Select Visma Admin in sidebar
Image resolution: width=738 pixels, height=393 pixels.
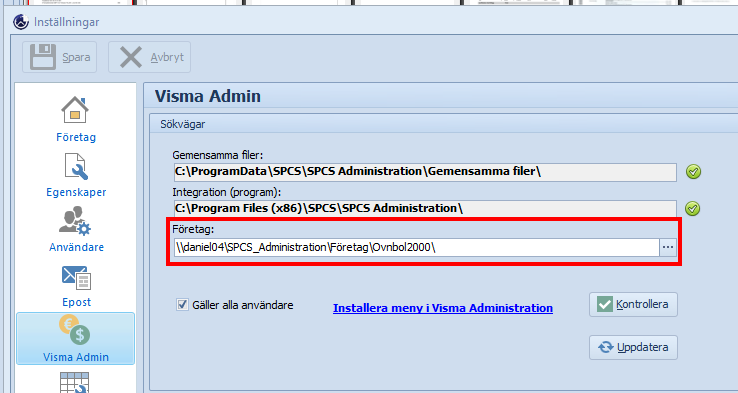click(76, 338)
